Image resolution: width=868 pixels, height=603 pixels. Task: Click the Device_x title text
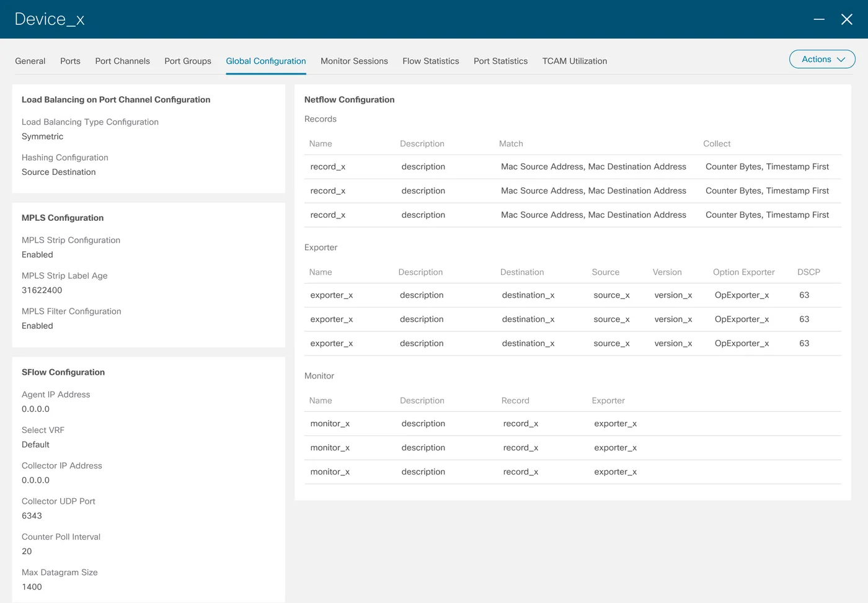50,19
